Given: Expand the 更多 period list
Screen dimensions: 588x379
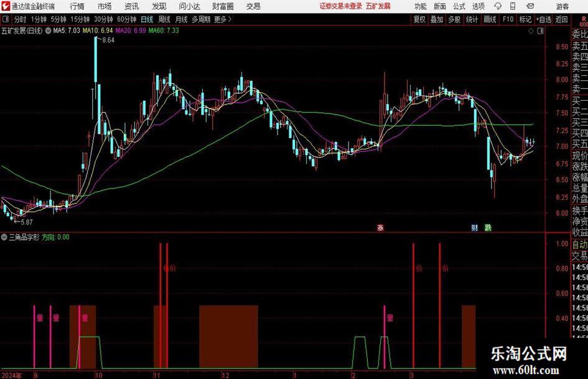Looking at the screenshot, I should click(223, 19).
